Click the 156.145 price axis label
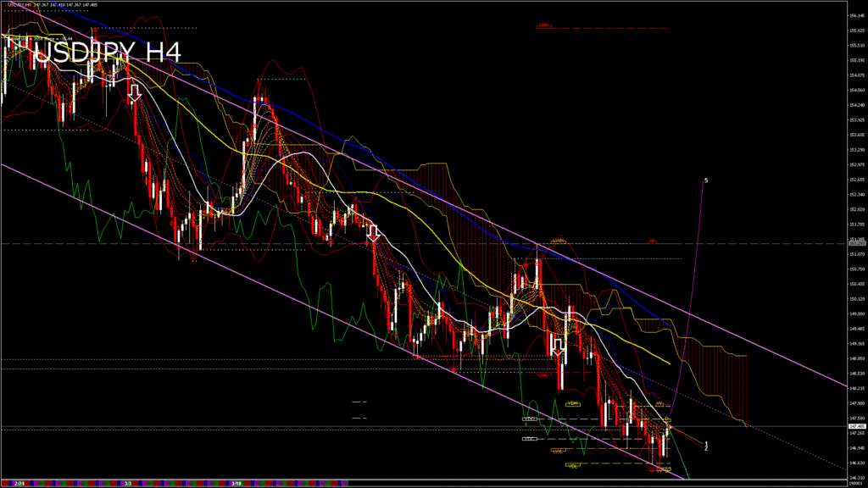Screen dimensions: 868x488 click(x=857, y=15)
